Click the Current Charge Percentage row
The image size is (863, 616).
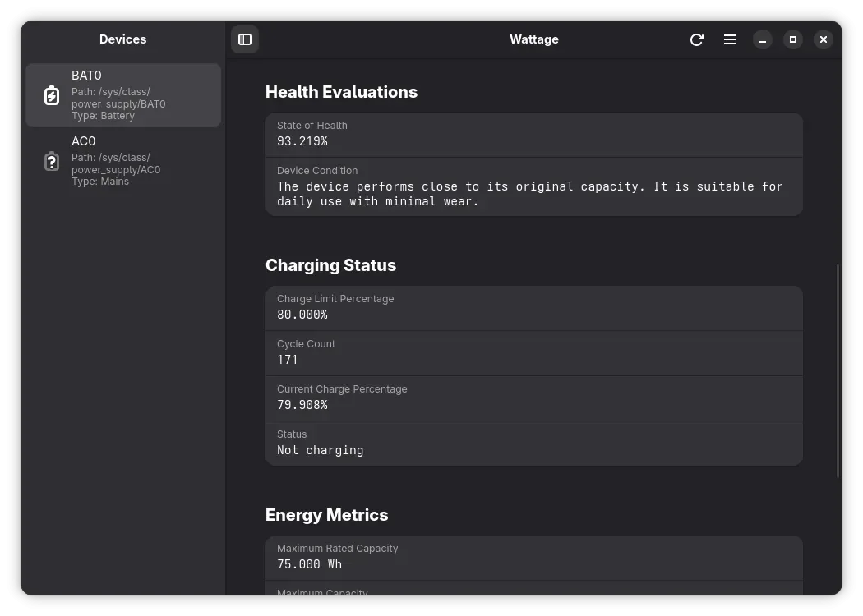(x=534, y=398)
